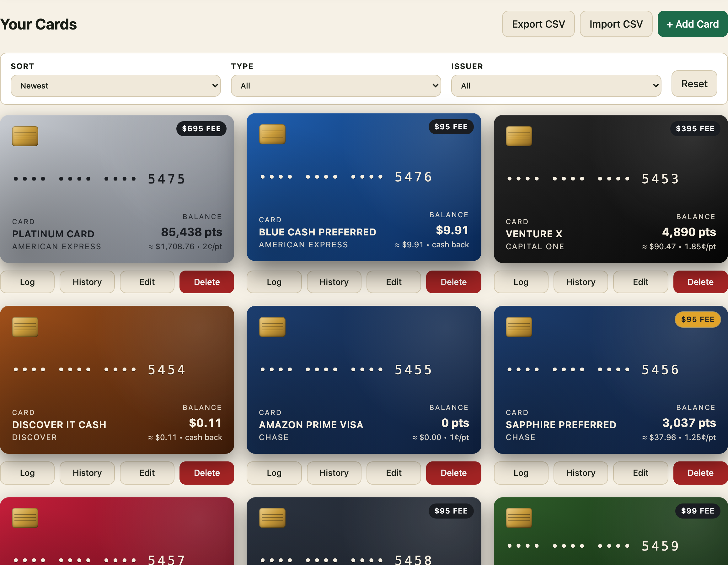728x565 pixels.
Task: Edit the Discover It Cash card
Action: click(147, 473)
